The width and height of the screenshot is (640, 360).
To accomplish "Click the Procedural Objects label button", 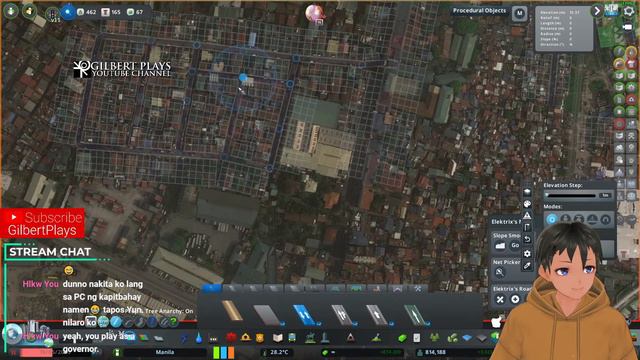I will (479, 11).
